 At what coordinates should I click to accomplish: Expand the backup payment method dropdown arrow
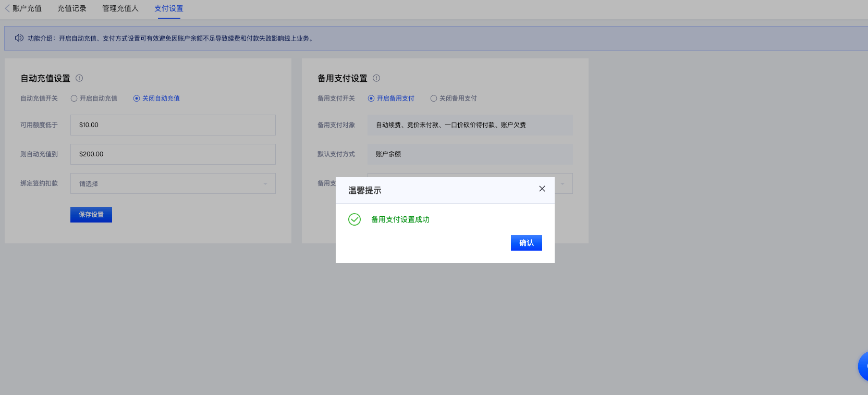pos(563,183)
